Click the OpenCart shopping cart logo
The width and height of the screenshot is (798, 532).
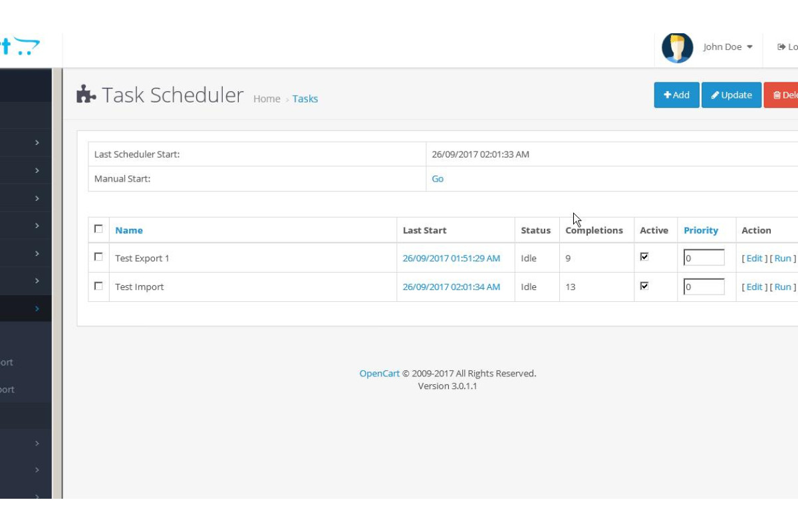[20, 47]
